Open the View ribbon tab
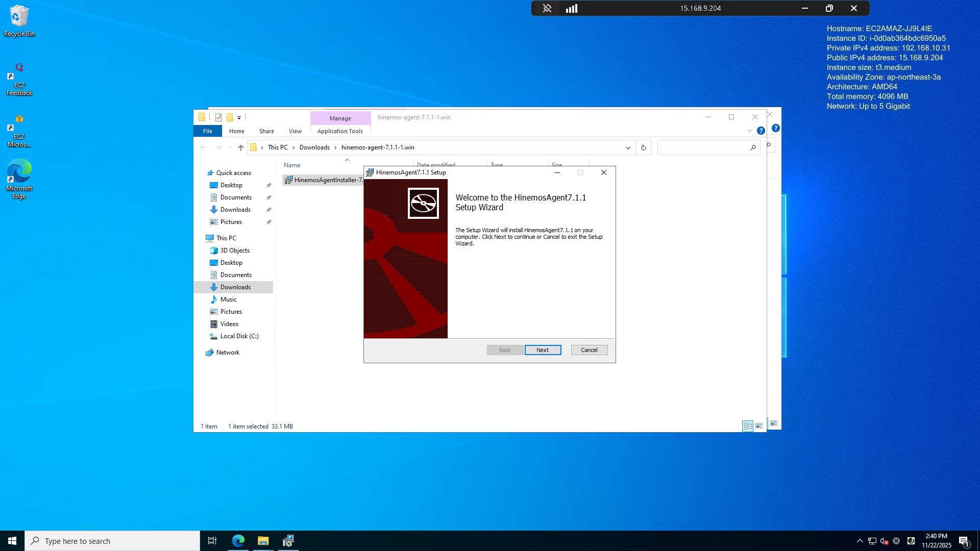The image size is (980, 551). click(295, 131)
